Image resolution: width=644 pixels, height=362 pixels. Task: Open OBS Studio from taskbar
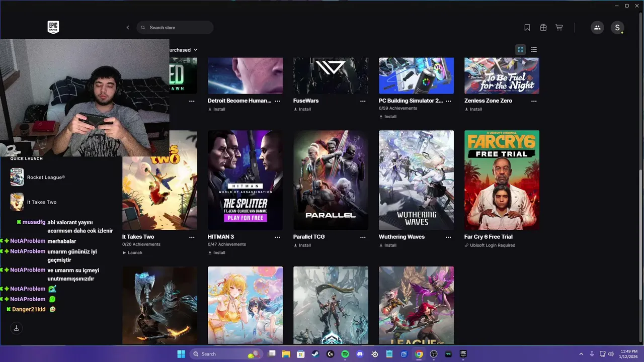click(434, 354)
